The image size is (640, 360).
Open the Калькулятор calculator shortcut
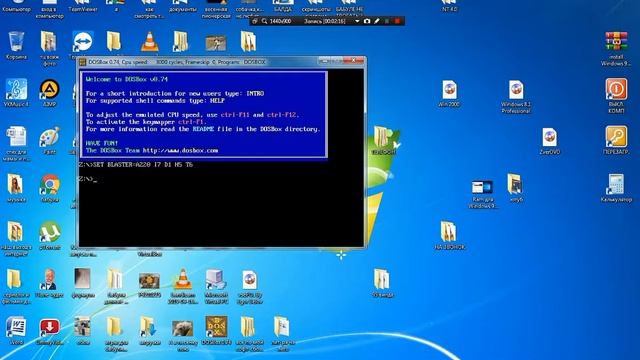pos(616,185)
